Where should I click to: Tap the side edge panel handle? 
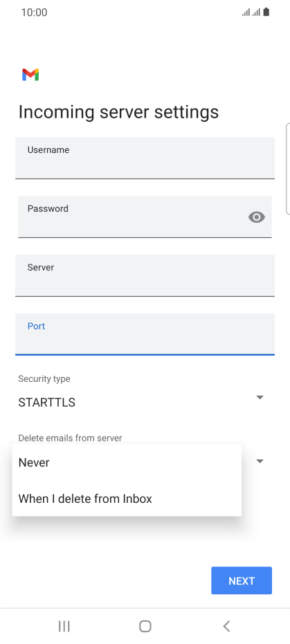[x=287, y=168]
